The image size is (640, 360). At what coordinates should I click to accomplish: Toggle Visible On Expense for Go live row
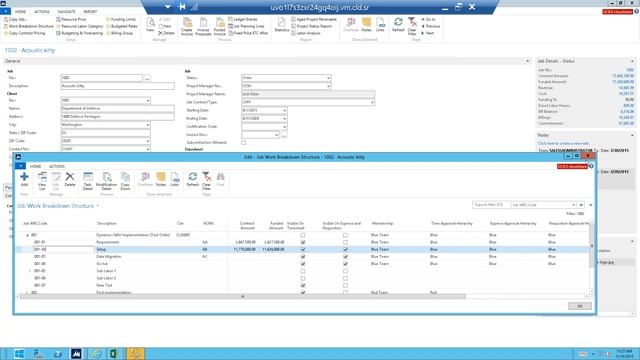pos(345,264)
